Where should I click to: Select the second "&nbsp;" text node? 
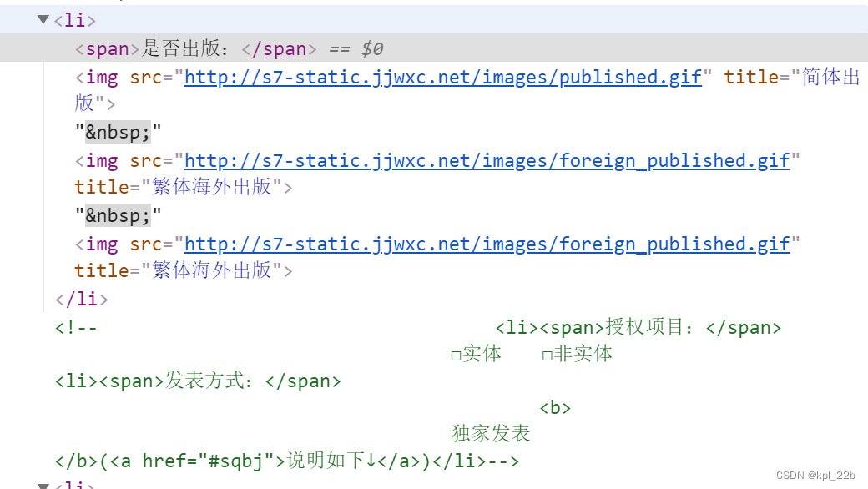(118, 216)
